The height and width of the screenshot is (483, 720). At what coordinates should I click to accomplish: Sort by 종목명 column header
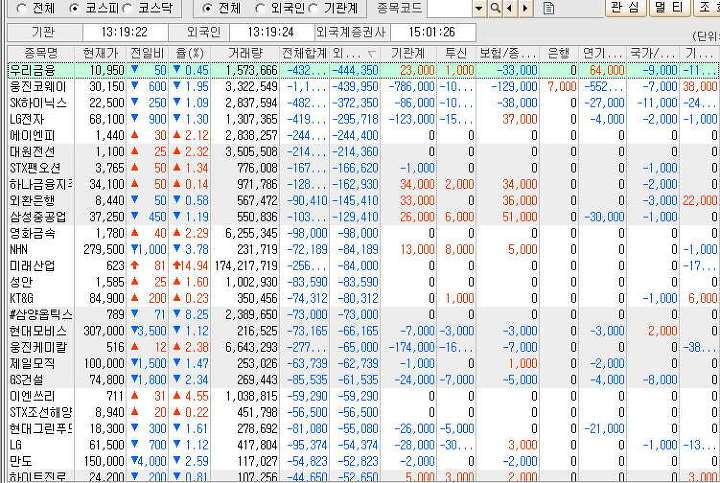pos(41,53)
